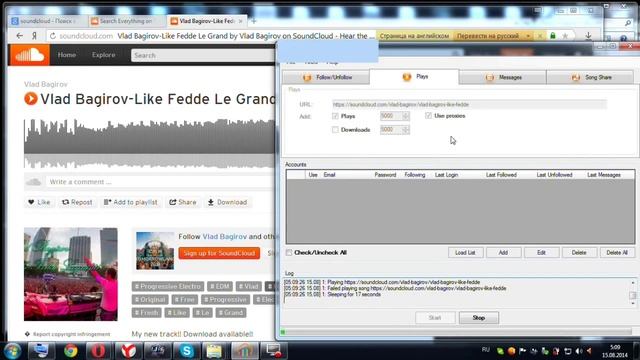Close the Vlad Bagirov browser tab
The image size is (640, 360).
240,21
